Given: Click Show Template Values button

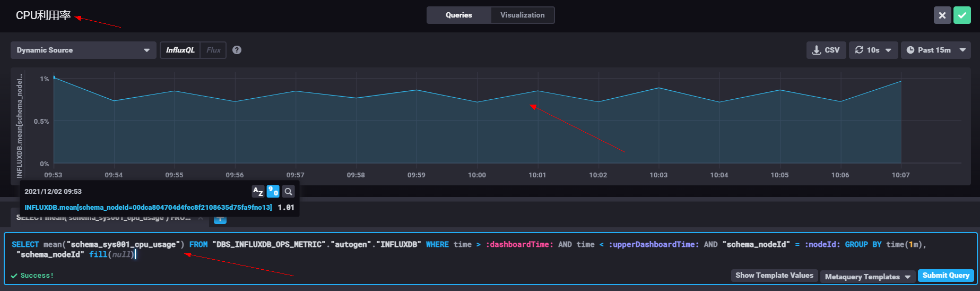Looking at the screenshot, I should 774,275.
